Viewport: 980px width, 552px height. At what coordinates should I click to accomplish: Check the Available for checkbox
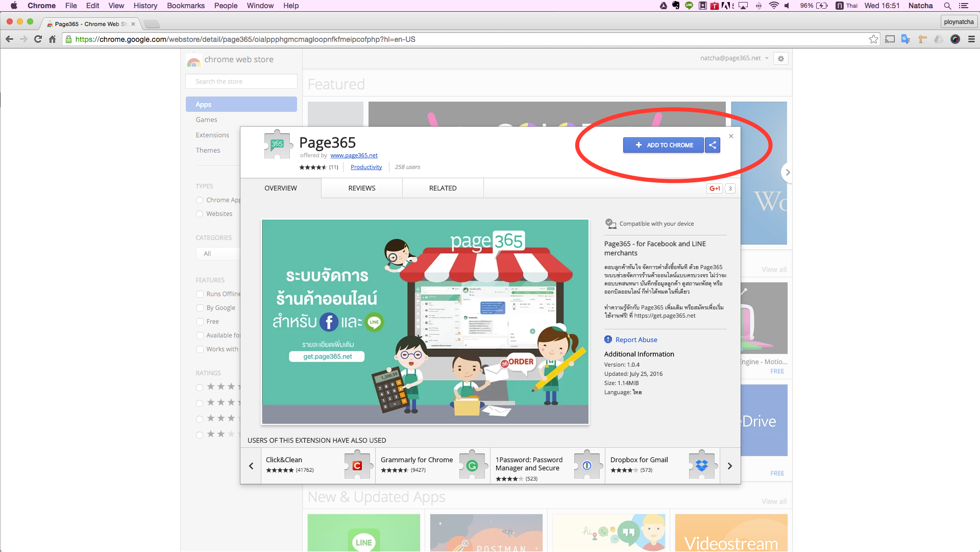(x=200, y=335)
